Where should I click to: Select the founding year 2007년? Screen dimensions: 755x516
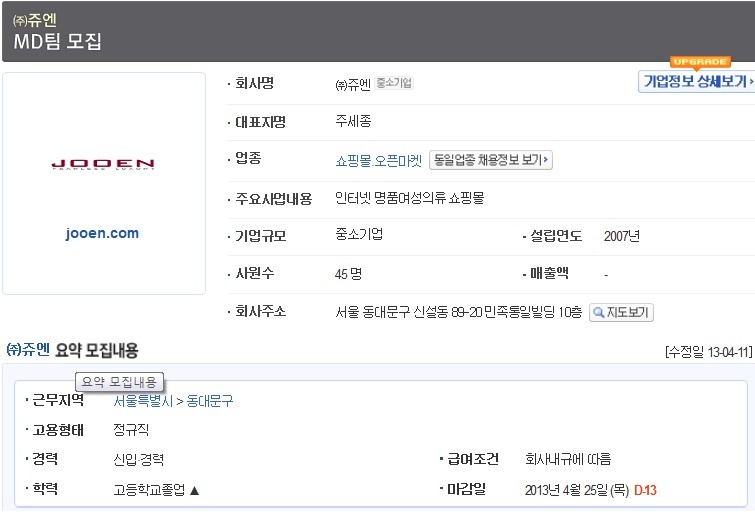pos(622,236)
